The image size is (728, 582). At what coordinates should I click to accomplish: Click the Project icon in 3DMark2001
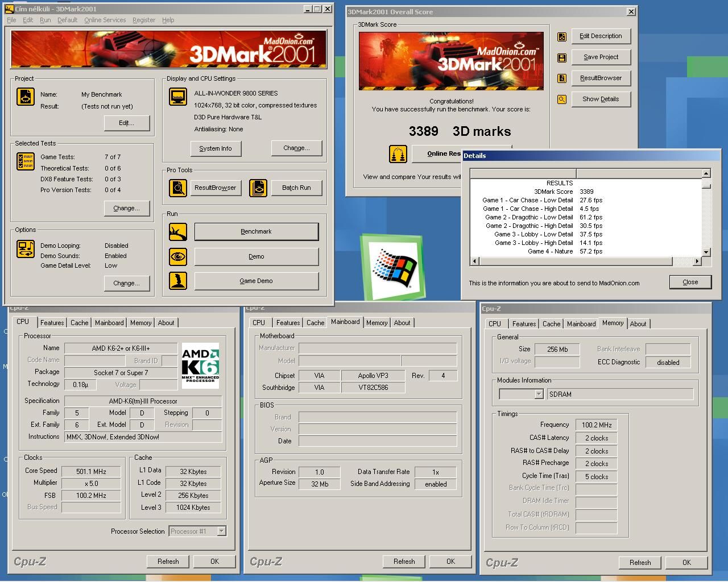(x=26, y=96)
